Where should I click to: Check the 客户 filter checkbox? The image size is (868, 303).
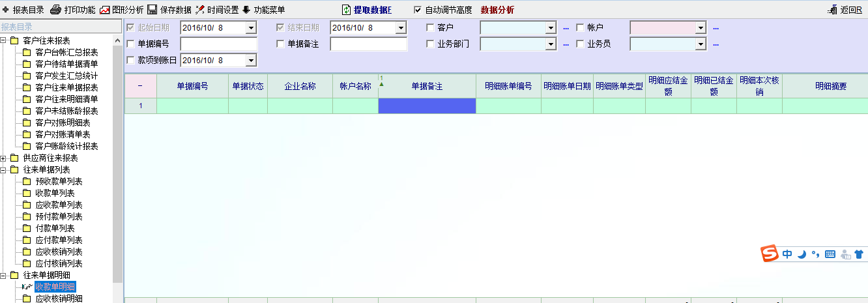(x=430, y=27)
